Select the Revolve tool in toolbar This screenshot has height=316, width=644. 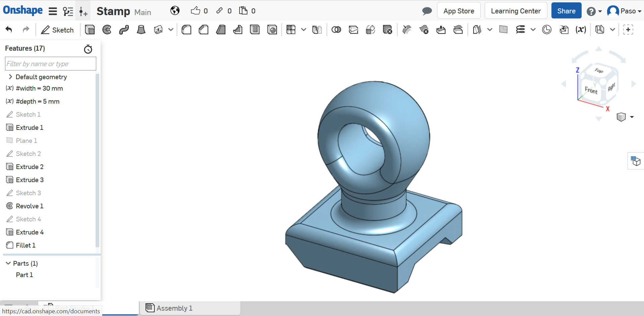click(107, 30)
